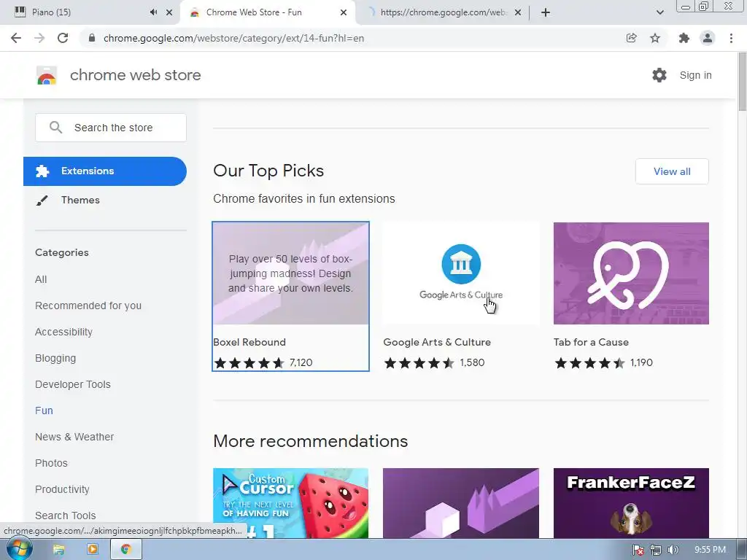Bookmark this page with the star icon

pyautogui.click(x=655, y=38)
